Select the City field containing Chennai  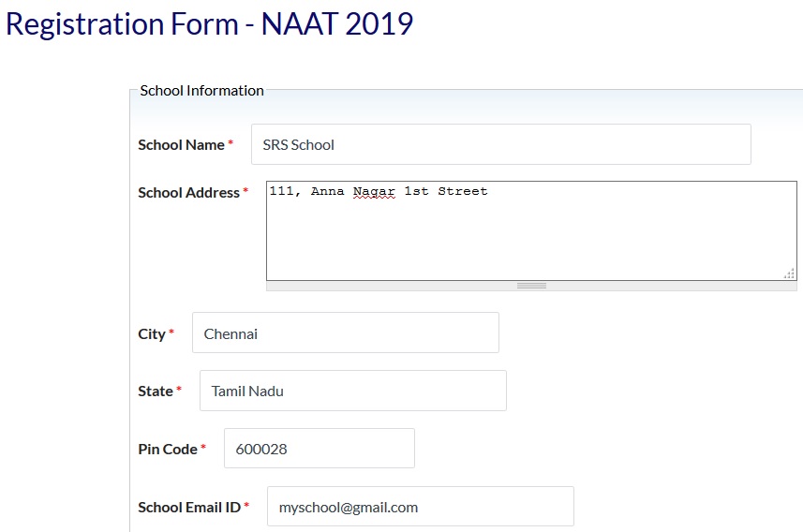click(x=345, y=332)
